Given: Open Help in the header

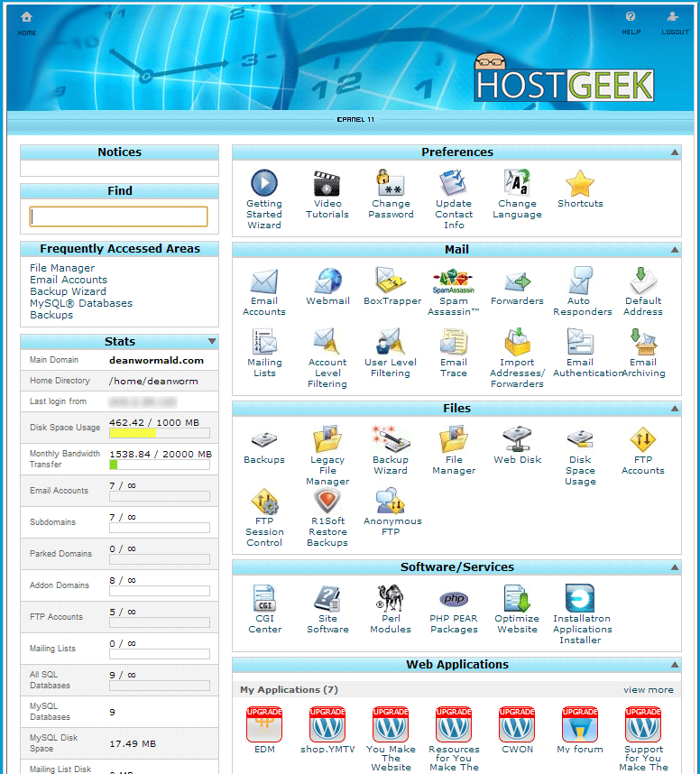Looking at the screenshot, I should pyautogui.click(x=631, y=23).
